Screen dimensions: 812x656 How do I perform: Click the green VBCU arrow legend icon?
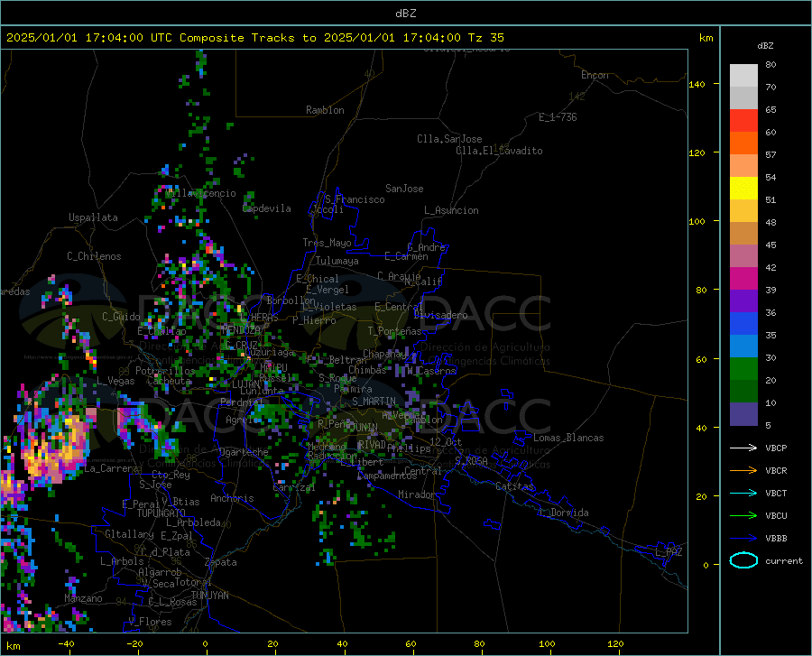click(743, 516)
